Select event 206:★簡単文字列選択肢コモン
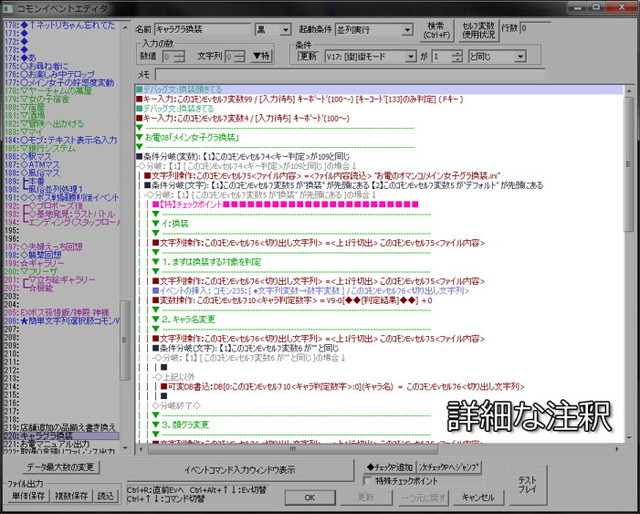 61,321
